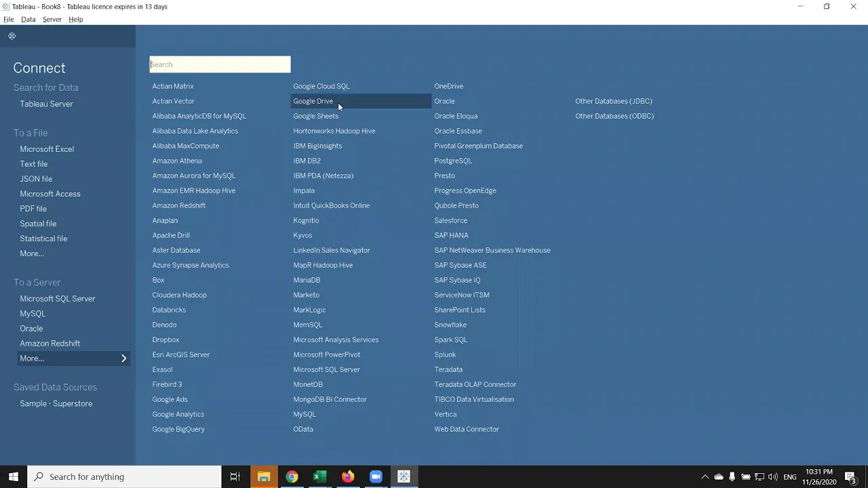Viewport: 868px width, 488px height.
Task: Launch Google Chrome from taskbar
Action: click(292, 476)
